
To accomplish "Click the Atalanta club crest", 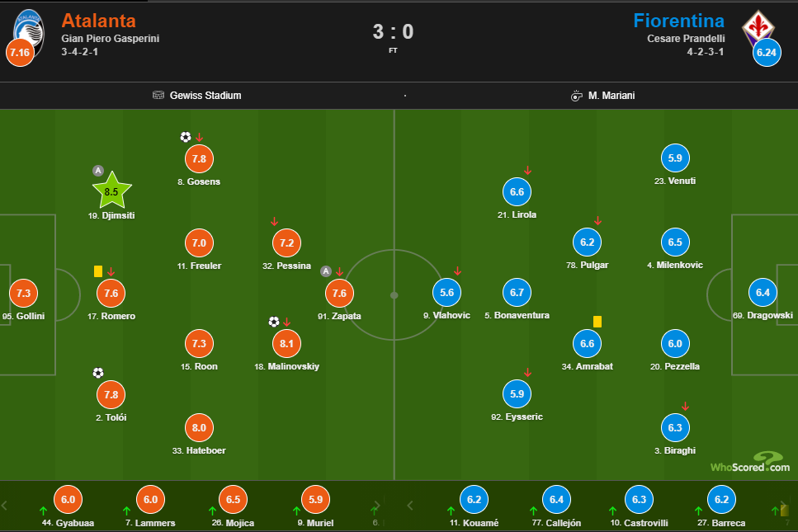I will (28, 26).
